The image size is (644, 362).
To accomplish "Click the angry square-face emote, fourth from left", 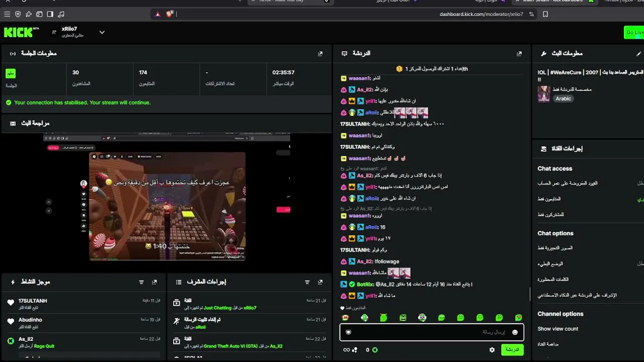I will [x=403, y=318].
